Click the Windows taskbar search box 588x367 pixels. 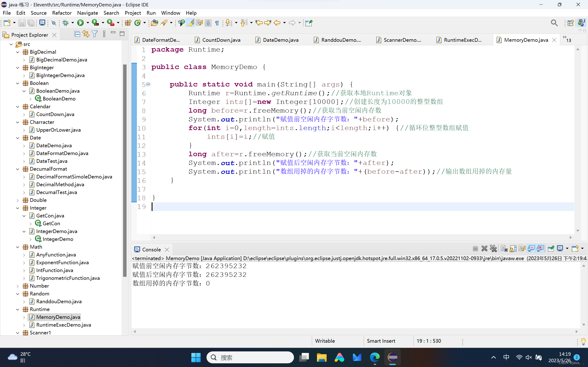[250, 357]
